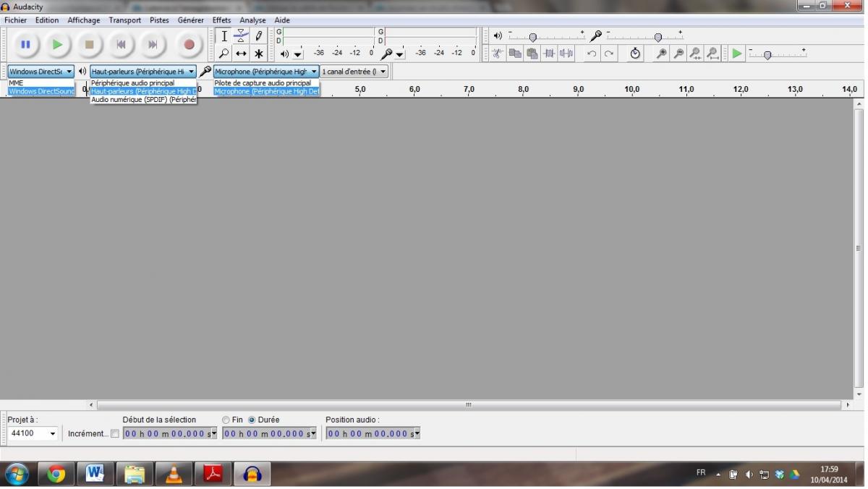Redo the last undone action
The width and height of the screenshot is (868, 489).
[609, 54]
